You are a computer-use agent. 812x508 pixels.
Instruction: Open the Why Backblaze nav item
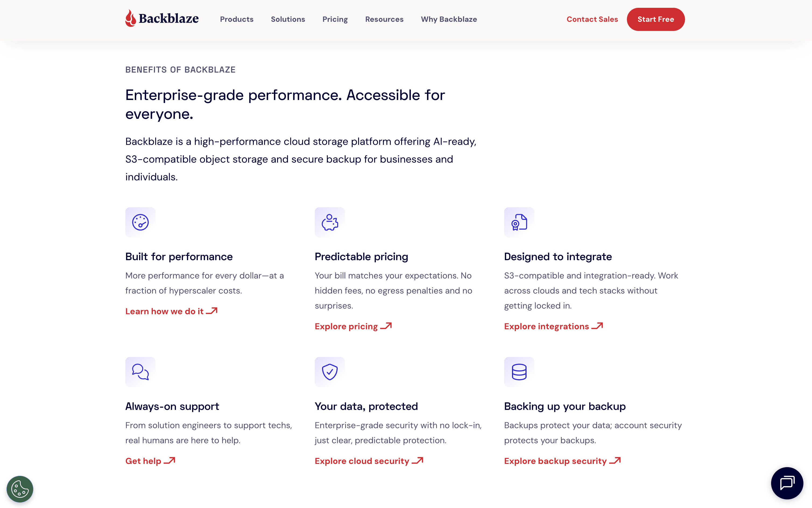point(449,19)
